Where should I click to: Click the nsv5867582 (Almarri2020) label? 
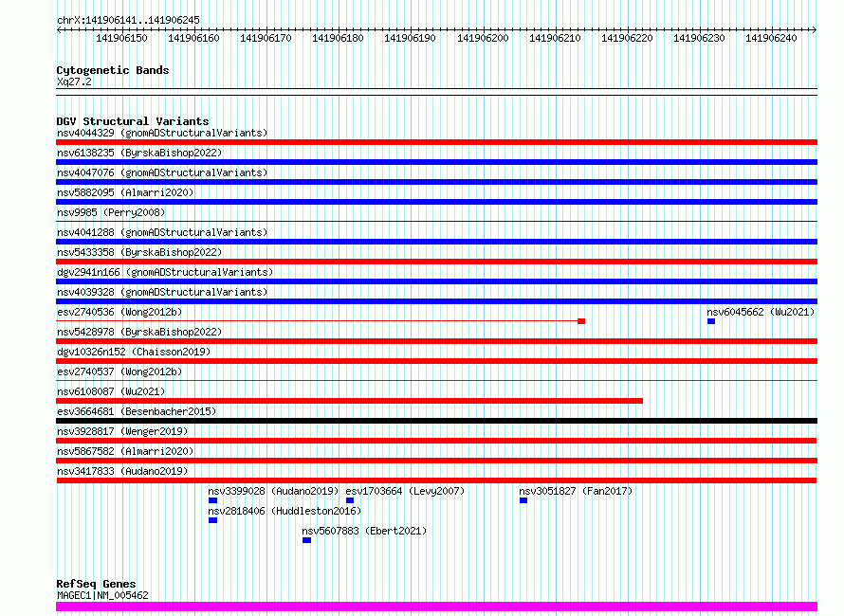click(x=125, y=451)
